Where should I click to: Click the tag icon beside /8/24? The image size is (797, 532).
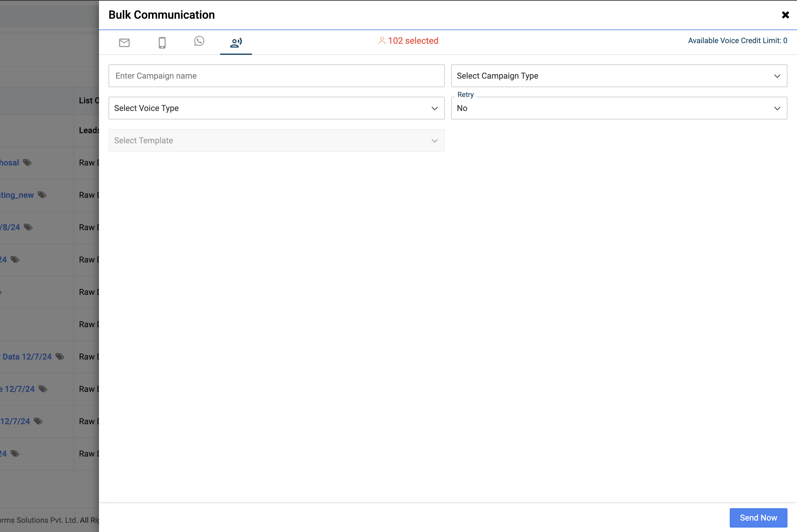[x=28, y=227]
